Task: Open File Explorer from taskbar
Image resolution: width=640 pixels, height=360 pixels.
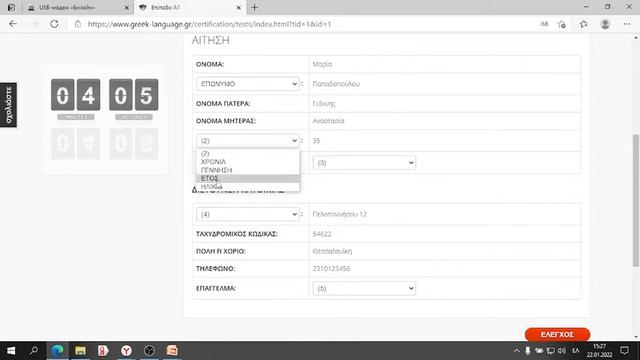Action: [80, 351]
